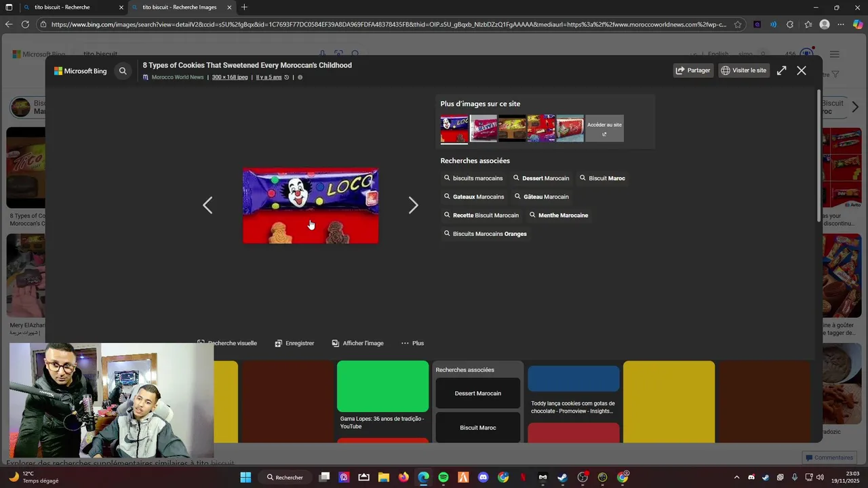The height and width of the screenshot is (488, 868).
Task: Select the first Loco thumbnail under Plus d'images
Action: pyautogui.click(x=454, y=128)
